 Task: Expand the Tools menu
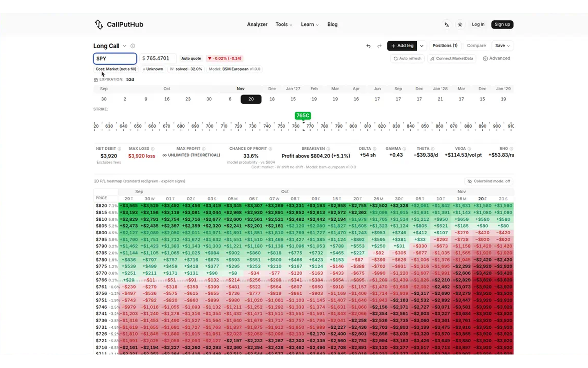(x=284, y=25)
